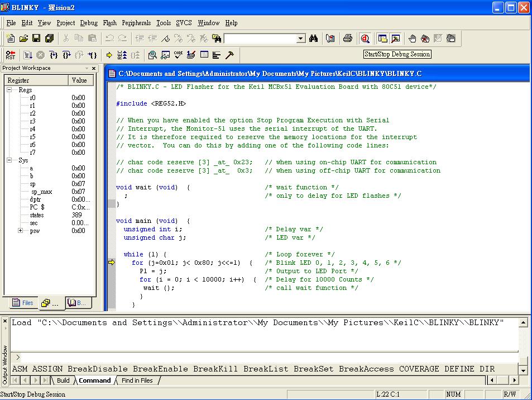Select the Files tab in Project Workspace

(22, 303)
